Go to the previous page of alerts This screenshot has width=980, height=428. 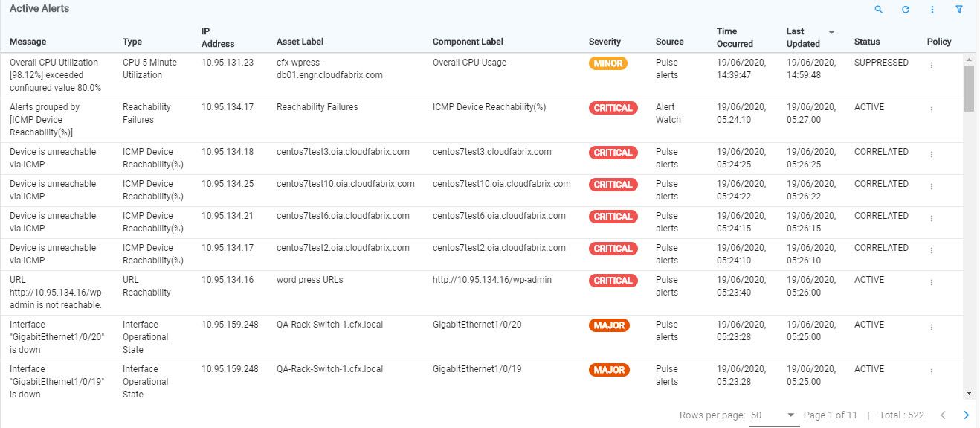click(943, 415)
